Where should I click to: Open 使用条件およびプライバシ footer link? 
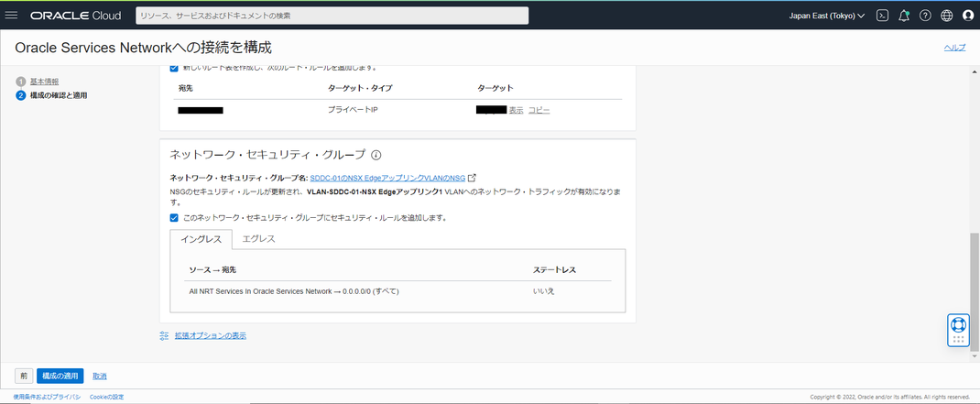click(47, 397)
